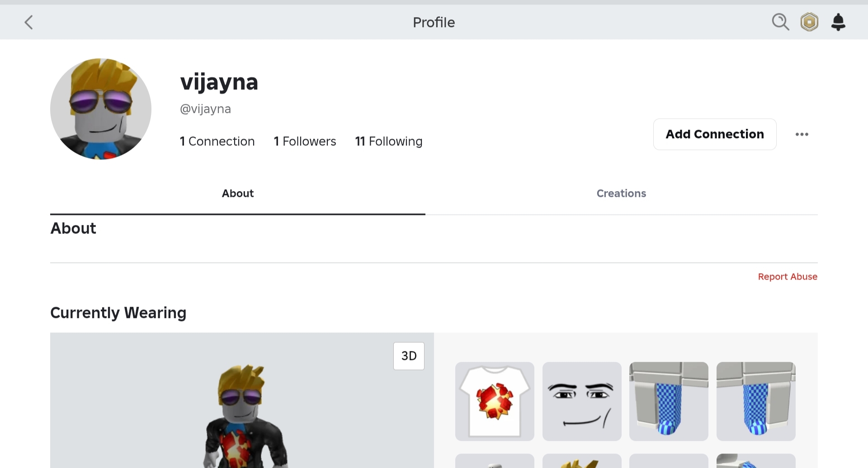Click the @vijayna username text
Image resolution: width=868 pixels, height=468 pixels.
click(205, 109)
